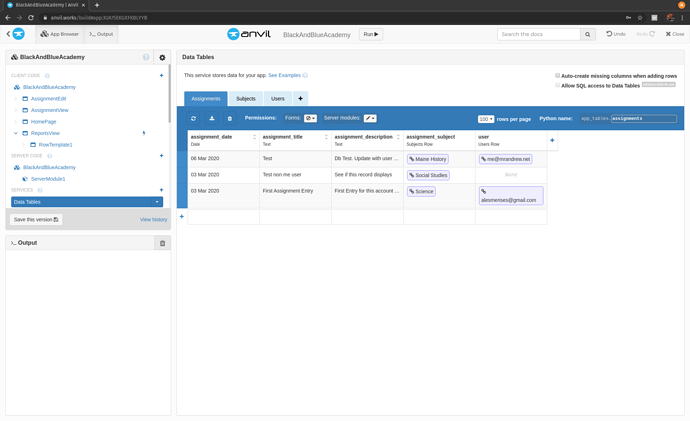
Task: Select cell First Assignment Entry
Action: click(295, 196)
